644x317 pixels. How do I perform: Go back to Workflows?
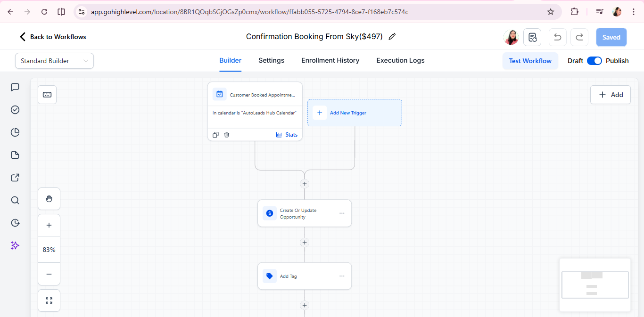[52, 37]
